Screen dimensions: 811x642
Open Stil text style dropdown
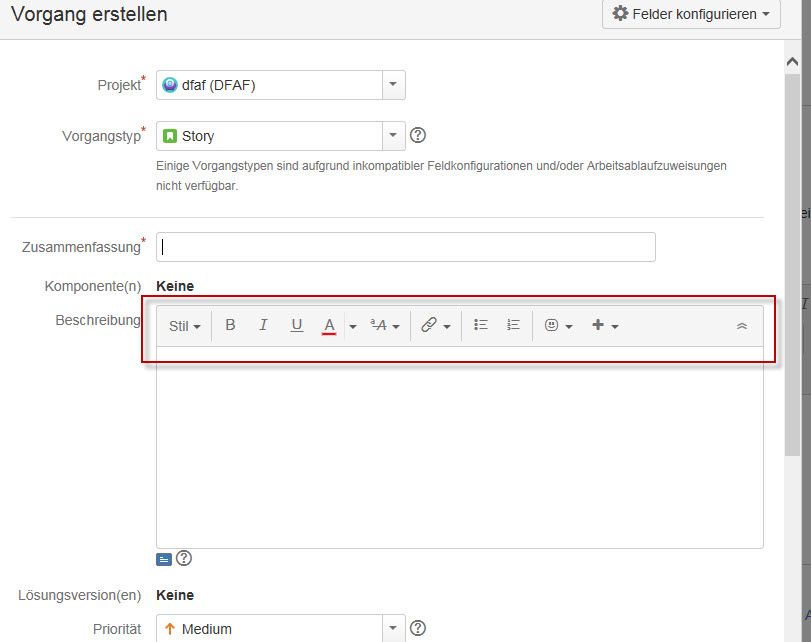point(184,326)
